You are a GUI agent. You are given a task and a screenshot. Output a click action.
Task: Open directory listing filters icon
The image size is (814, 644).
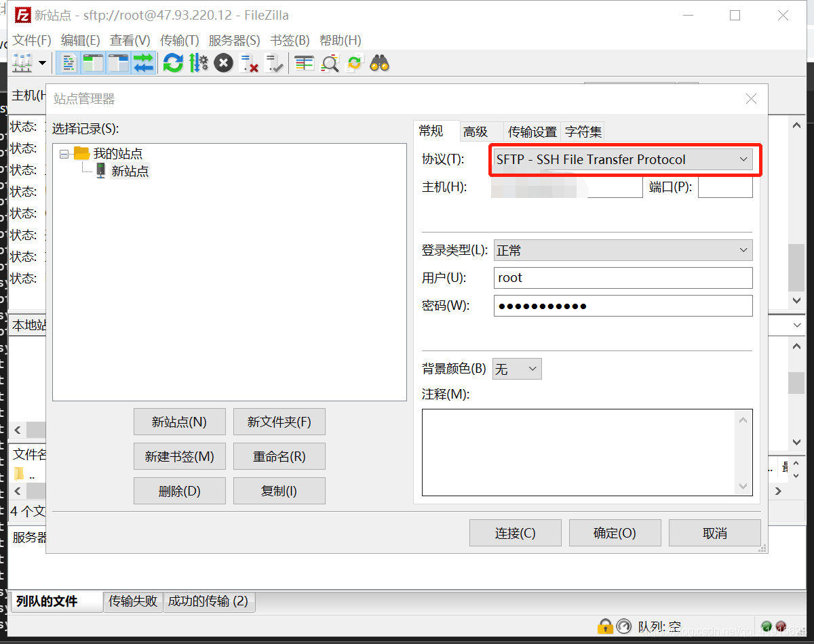304,64
